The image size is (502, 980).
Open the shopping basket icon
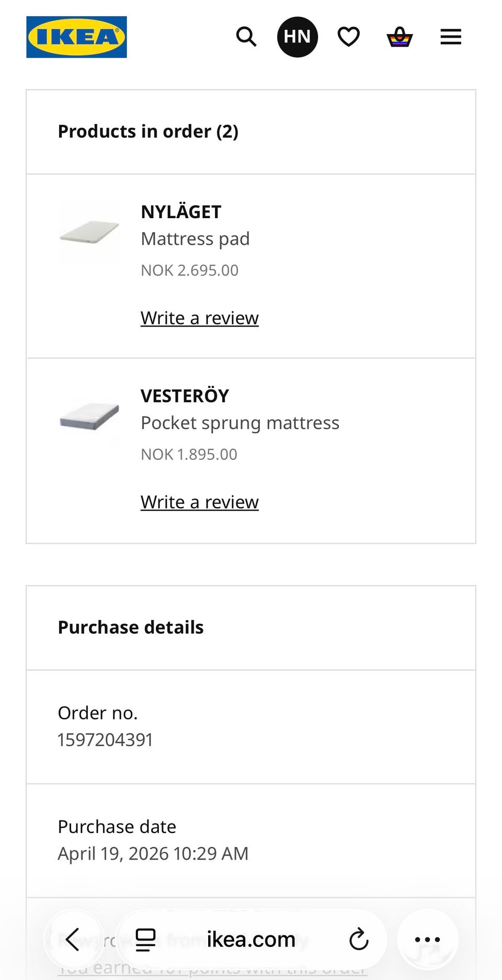click(400, 37)
